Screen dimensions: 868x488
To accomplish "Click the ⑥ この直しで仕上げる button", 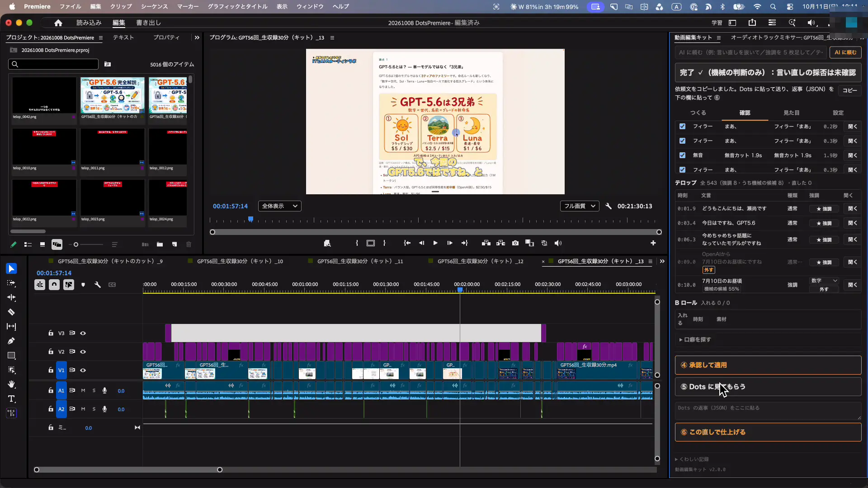I will point(768,432).
